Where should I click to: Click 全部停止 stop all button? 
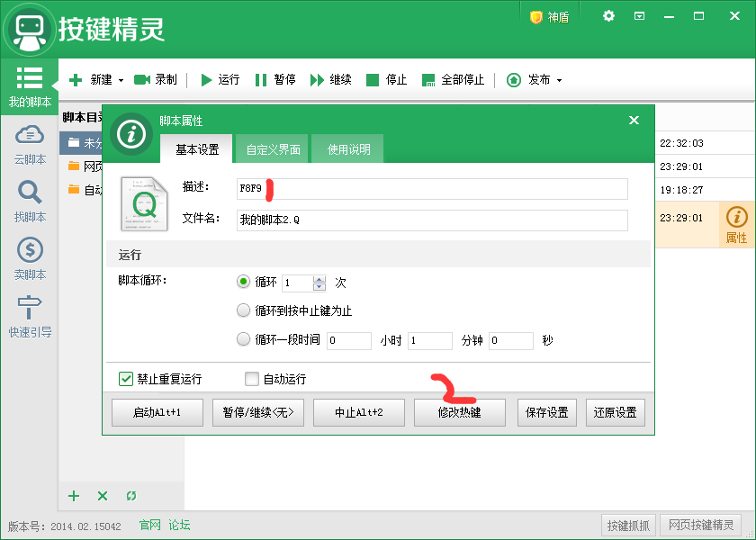(x=453, y=80)
